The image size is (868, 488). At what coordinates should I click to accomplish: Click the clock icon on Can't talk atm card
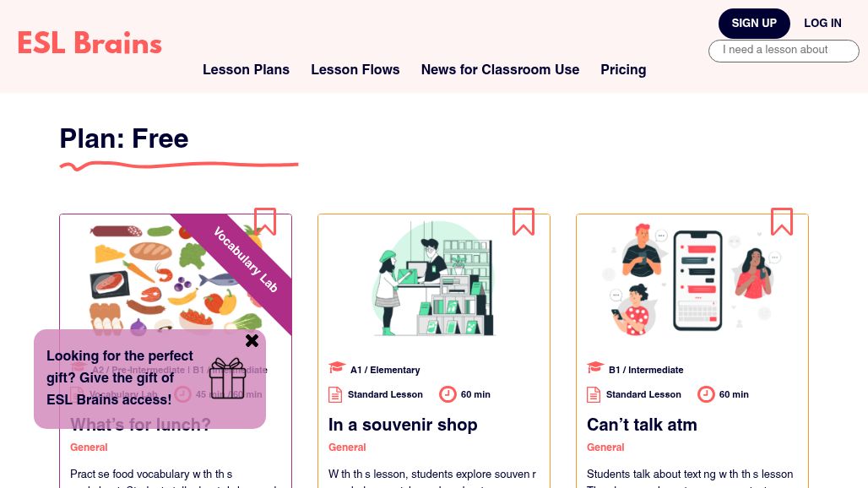(x=706, y=394)
